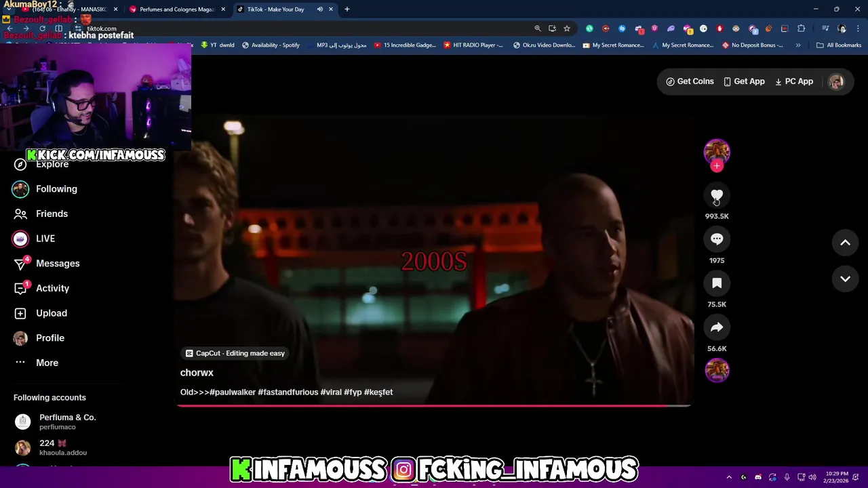Like the video with the heart icon
This screenshot has width=868, height=488.
[717, 196]
